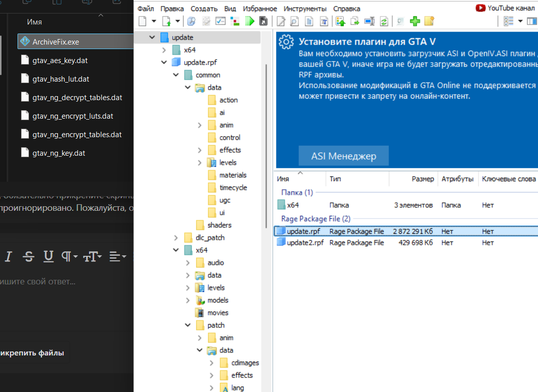Expand the audio folder tree node

coord(188,263)
